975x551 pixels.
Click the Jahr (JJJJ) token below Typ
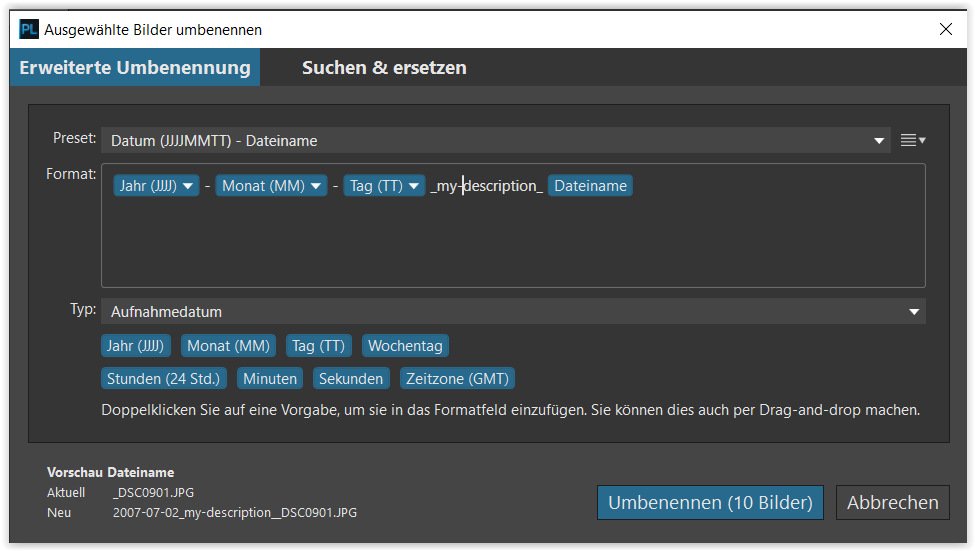tap(136, 346)
